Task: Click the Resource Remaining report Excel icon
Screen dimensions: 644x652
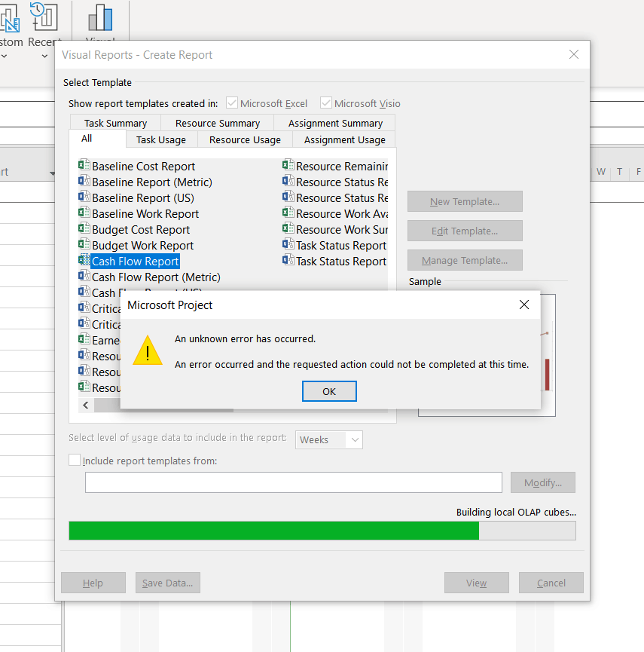Action: point(288,165)
